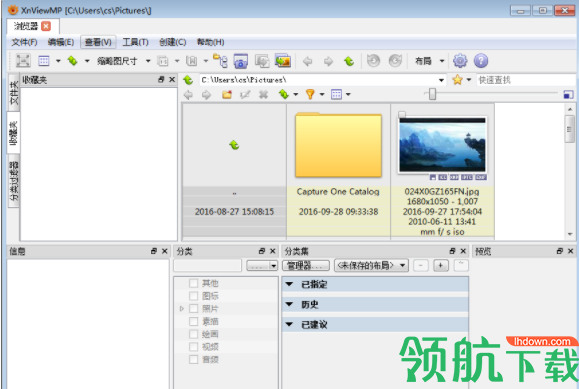
Task: Close the 预览 panel
Action: click(x=571, y=251)
